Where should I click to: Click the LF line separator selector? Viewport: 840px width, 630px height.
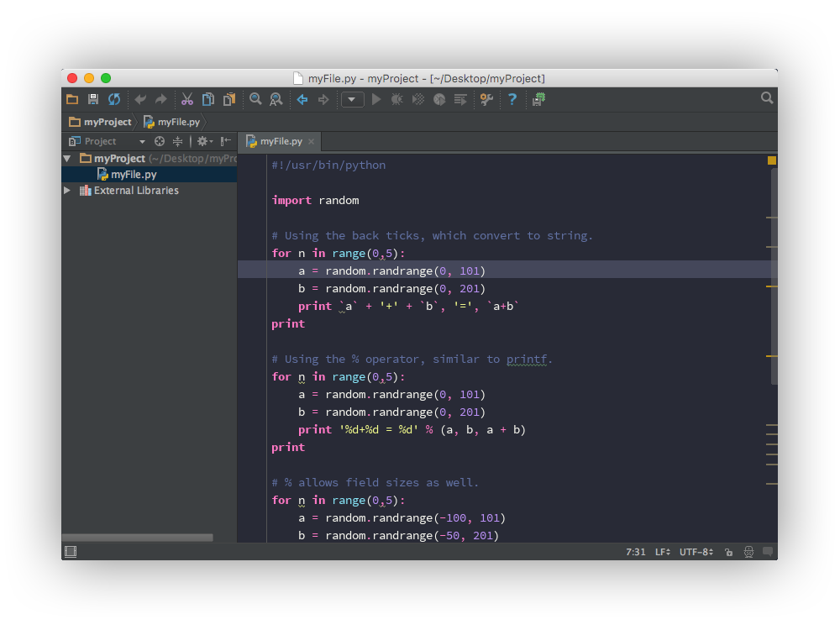pyautogui.click(x=662, y=552)
